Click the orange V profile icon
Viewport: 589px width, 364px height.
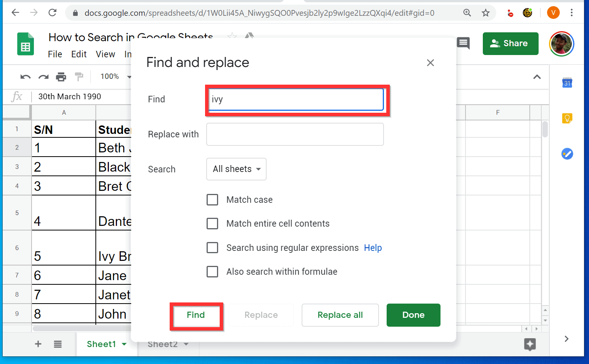pyautogui.click(x=553, y=13)
